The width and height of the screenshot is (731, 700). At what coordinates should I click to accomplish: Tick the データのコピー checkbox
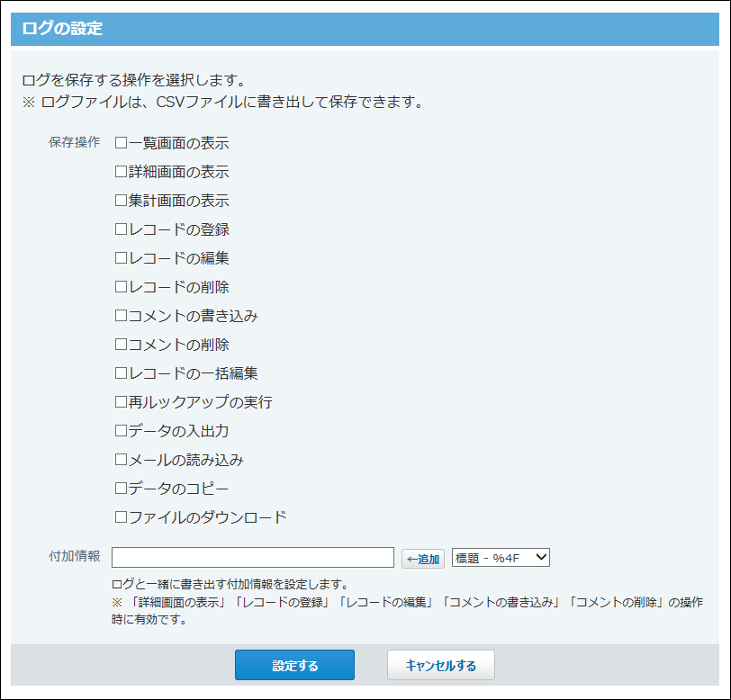click(x=121, y=489)
